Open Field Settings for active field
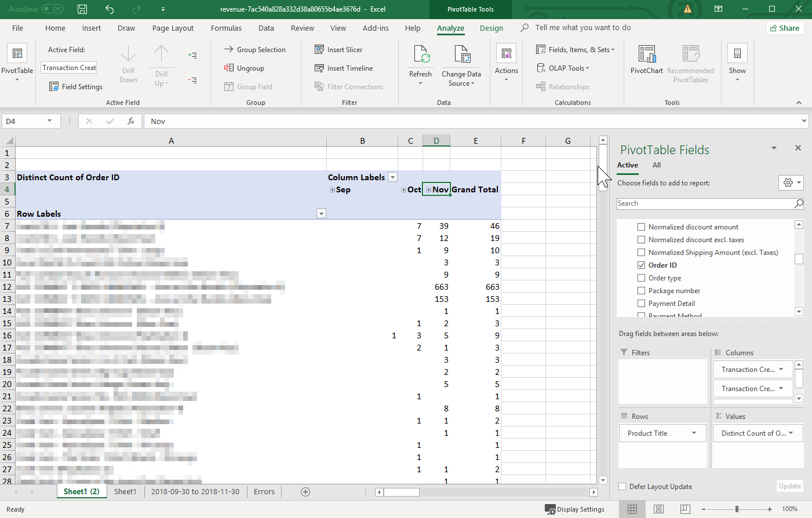812x518 pixels. (76, 87)
